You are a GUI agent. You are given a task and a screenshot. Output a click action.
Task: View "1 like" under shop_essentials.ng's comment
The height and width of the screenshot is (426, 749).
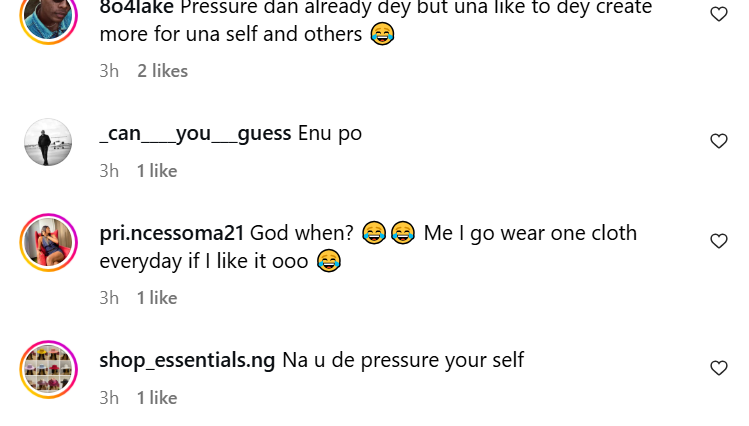tap(157, 398)
